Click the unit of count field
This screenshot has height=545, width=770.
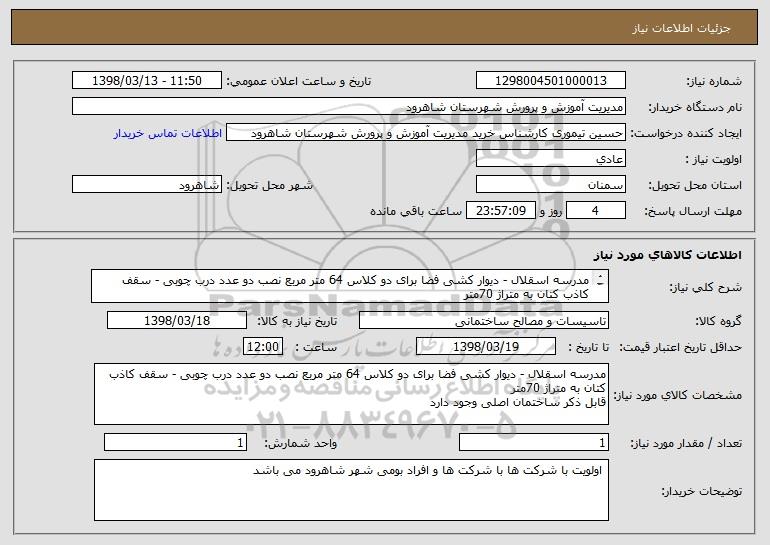175,442
